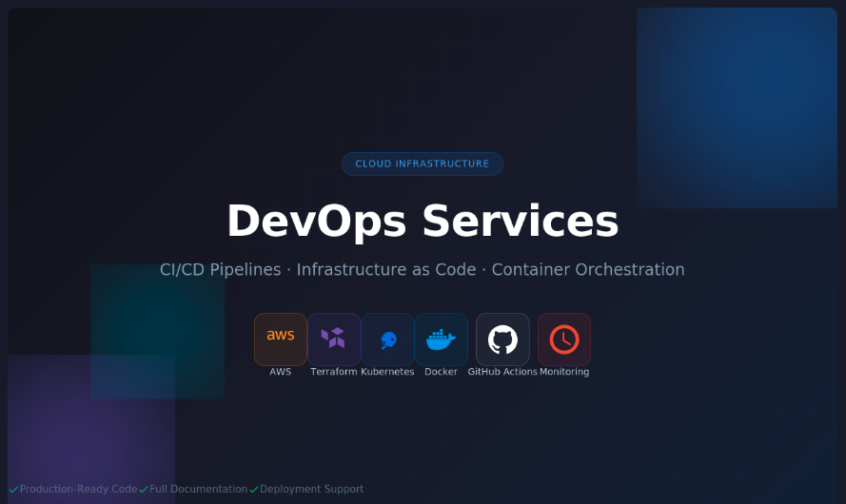Click the blue glowing square decoration

click(736, 107)
